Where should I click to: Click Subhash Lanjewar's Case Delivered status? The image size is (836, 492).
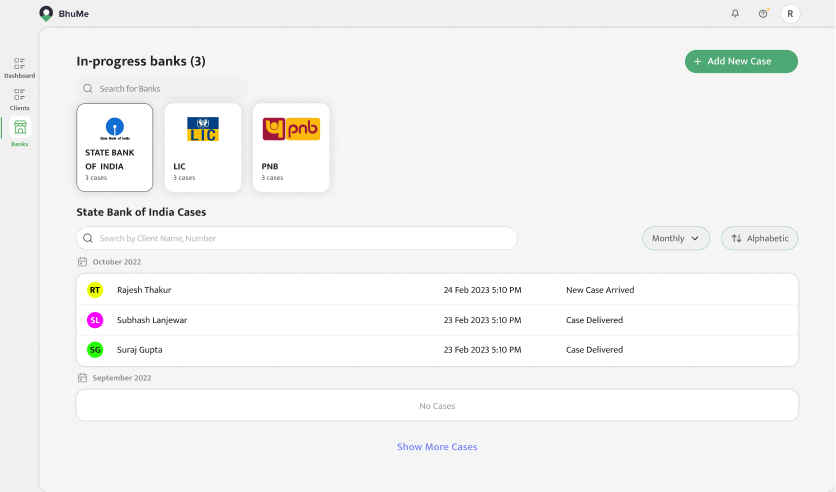tap(594, 320)
